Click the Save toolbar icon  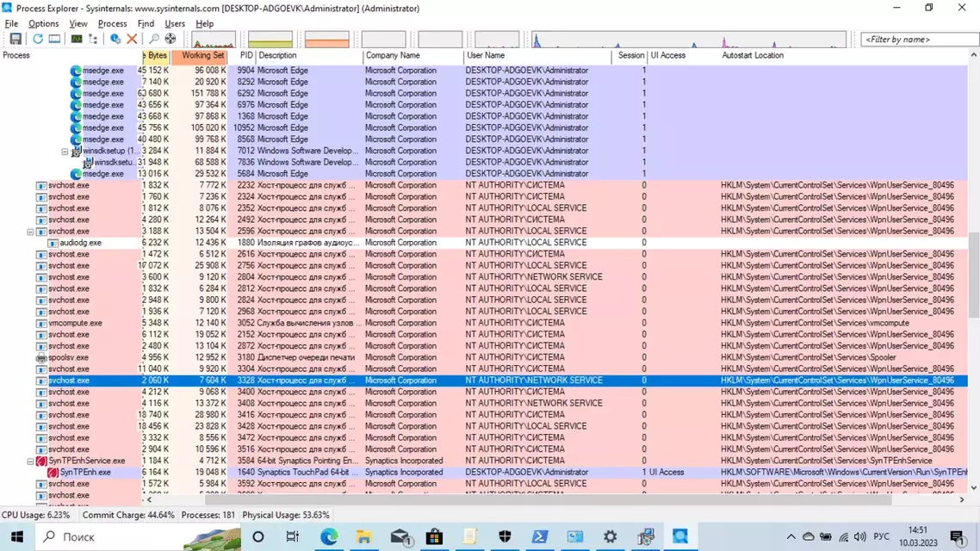click(x=16, y=39)
